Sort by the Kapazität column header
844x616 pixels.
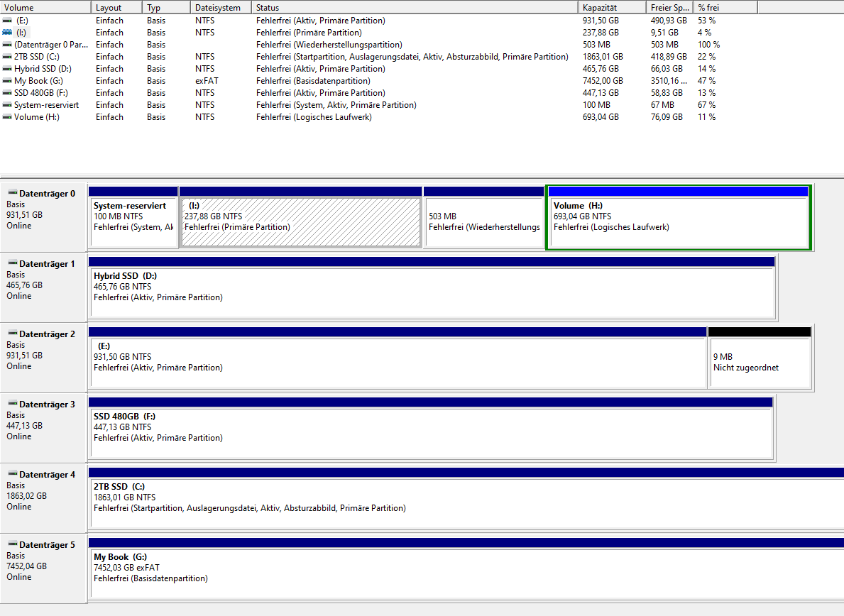pos(612,8)
